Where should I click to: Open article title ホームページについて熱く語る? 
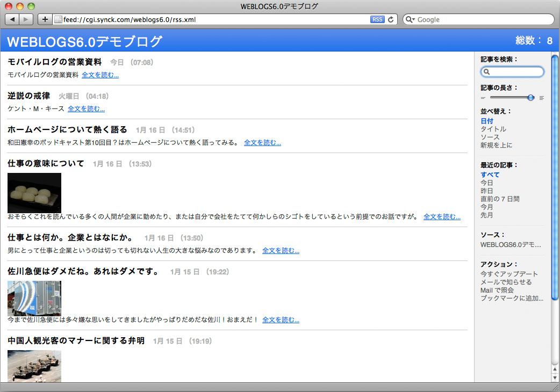[68, 129]
